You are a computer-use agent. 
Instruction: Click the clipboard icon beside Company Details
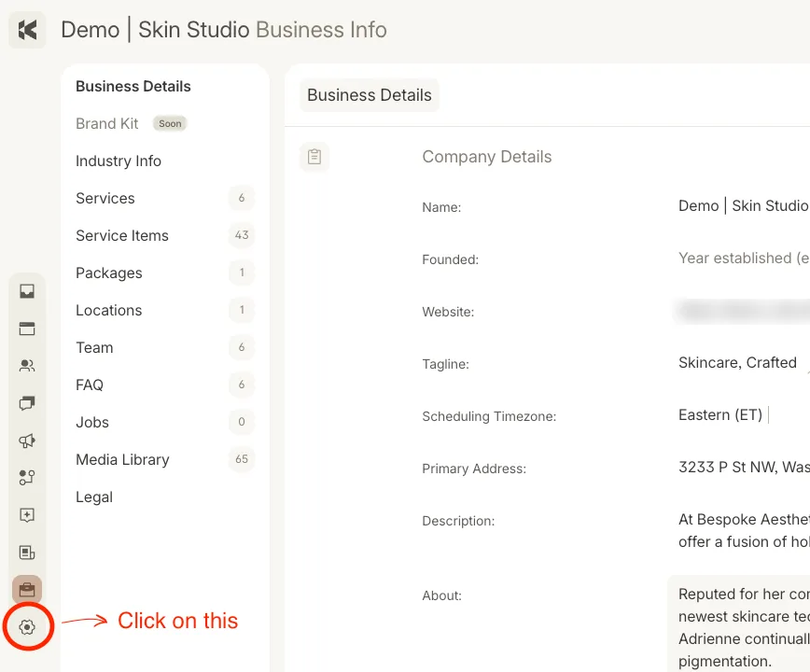pos(314,157)
